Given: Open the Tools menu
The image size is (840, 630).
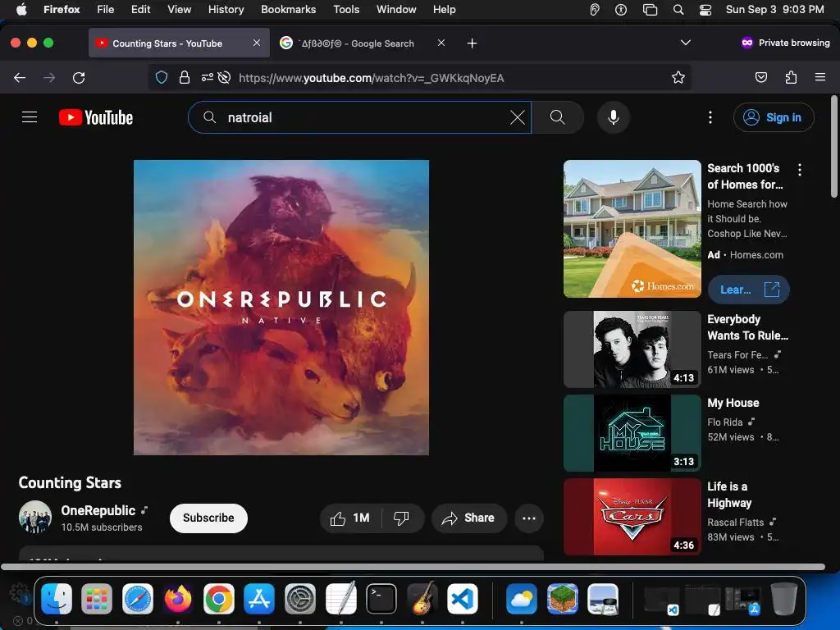Looking at the screenshot, I should pyautogui.click(x=346, y=10).
